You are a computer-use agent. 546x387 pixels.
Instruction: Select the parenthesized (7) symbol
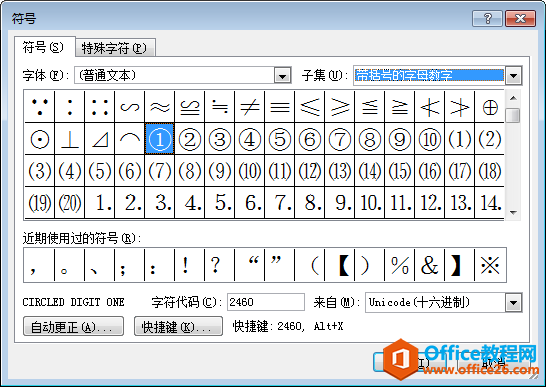point(159,171)
